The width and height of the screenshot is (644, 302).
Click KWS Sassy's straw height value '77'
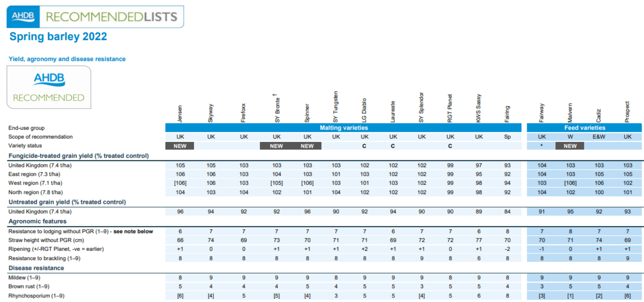coord(479,240)
